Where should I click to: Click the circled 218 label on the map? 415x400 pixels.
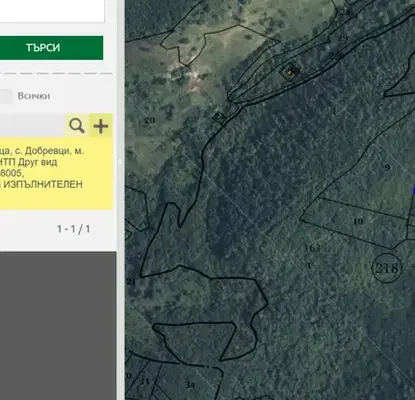(386, 268)
